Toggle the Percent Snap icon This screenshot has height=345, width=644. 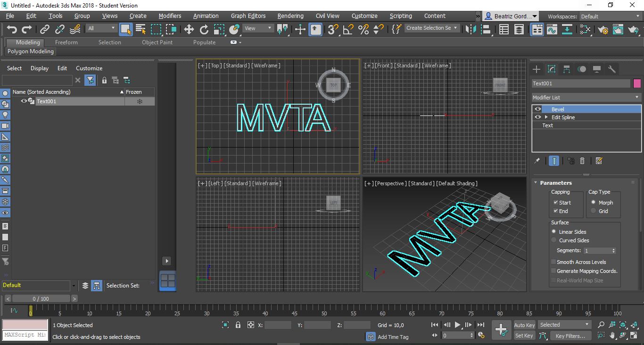click(363, 29)
